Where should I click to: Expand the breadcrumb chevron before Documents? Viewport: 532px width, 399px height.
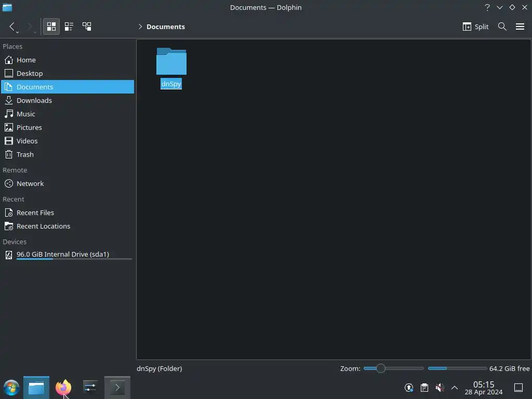pyautogui.click(x=140, y=26)
